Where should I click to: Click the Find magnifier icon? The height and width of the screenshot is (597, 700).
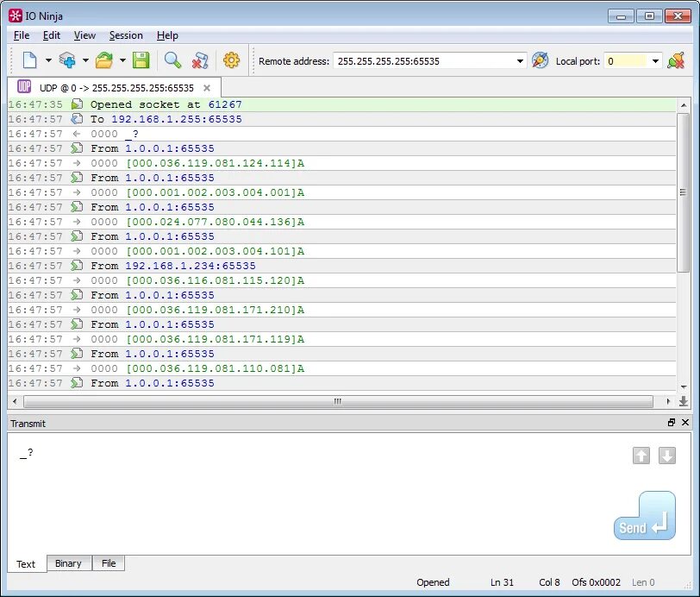point(172,60)
